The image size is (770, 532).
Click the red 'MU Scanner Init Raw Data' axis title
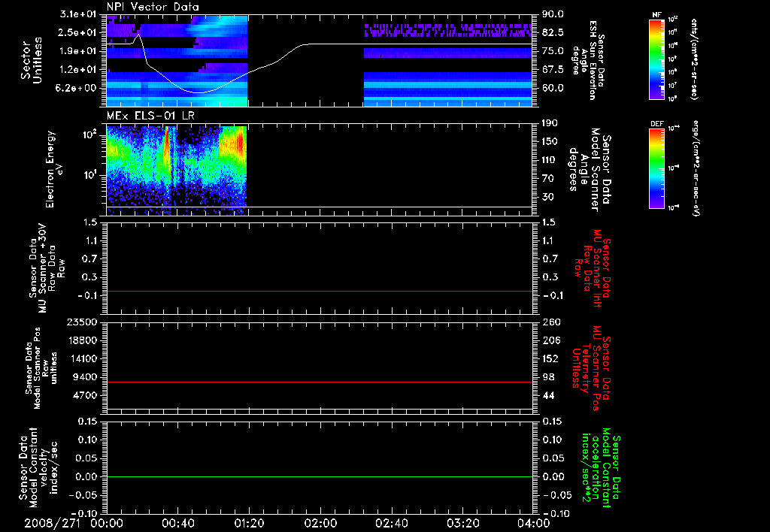point(592,268)
